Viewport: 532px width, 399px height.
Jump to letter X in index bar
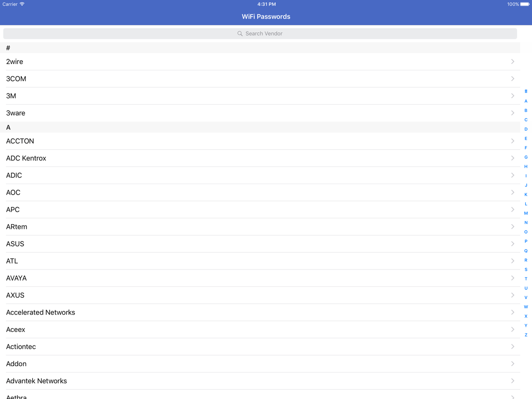click(x=526, y=316)
